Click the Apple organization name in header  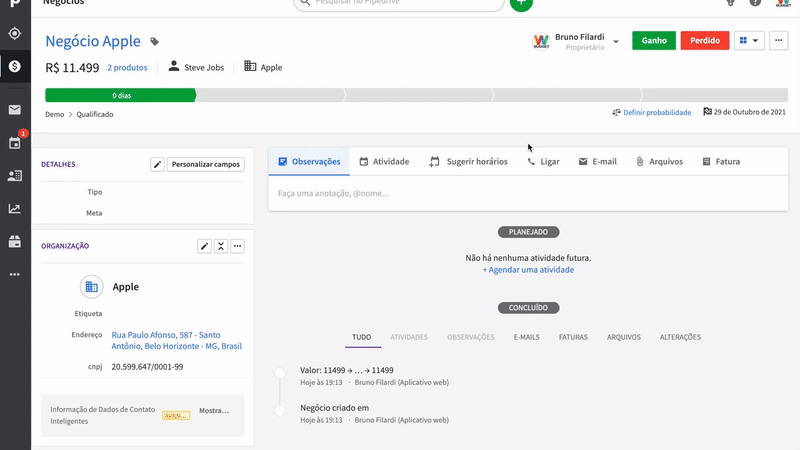tap(271, 67)
